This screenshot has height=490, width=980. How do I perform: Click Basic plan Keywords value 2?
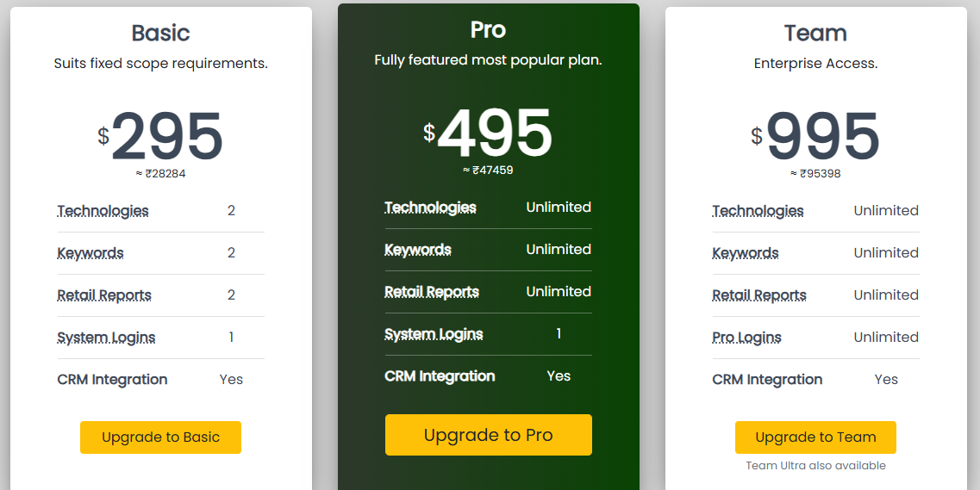(x=231, y=253)
